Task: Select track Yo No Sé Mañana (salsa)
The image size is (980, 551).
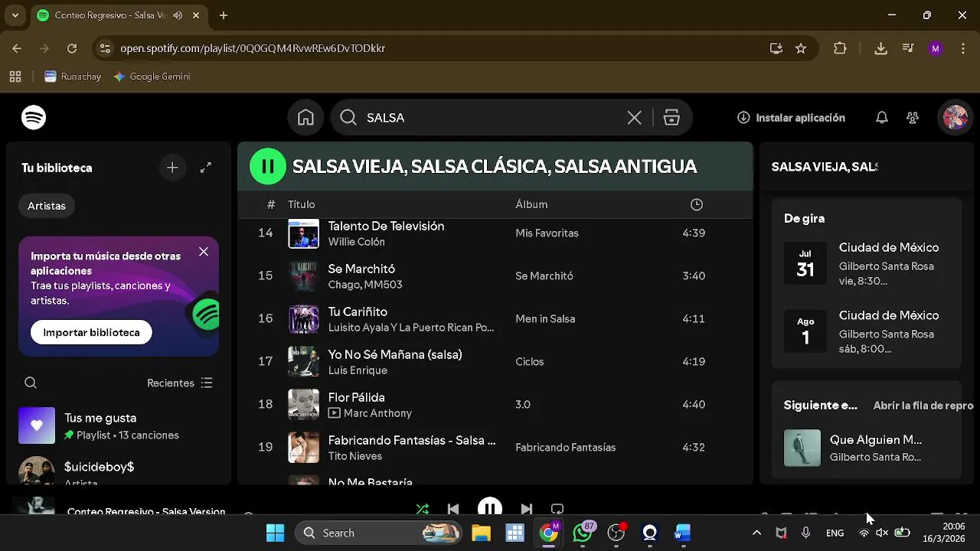Action: 395,354
